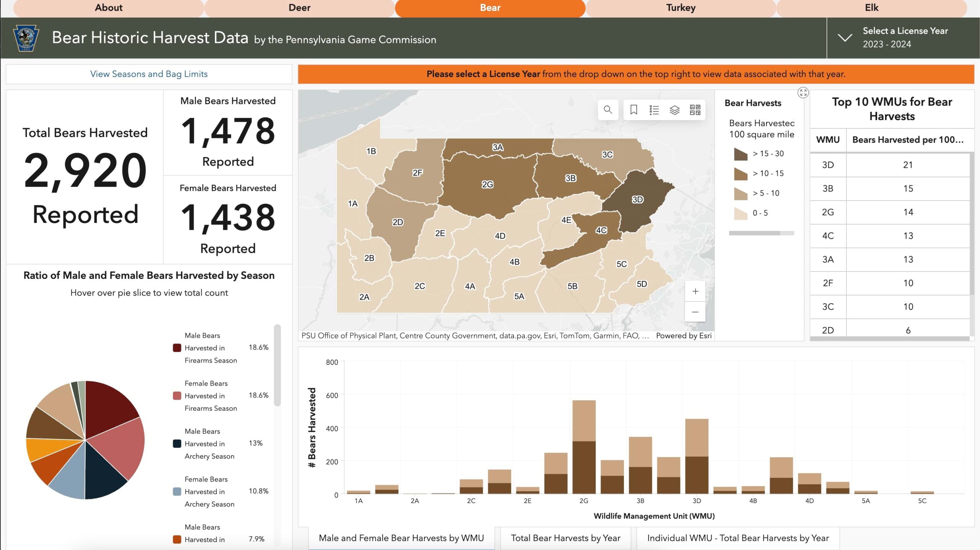Click the Powered by Esri link

684,335
